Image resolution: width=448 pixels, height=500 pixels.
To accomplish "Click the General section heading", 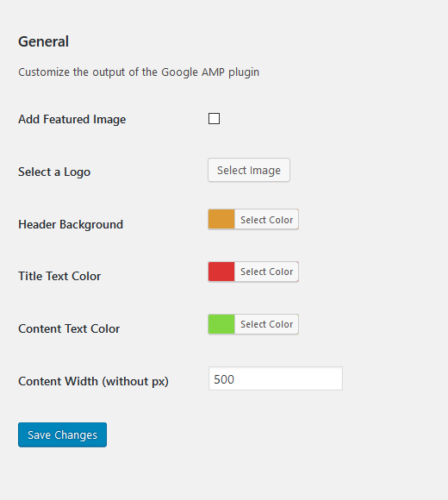I will click(x=43, y=41).
